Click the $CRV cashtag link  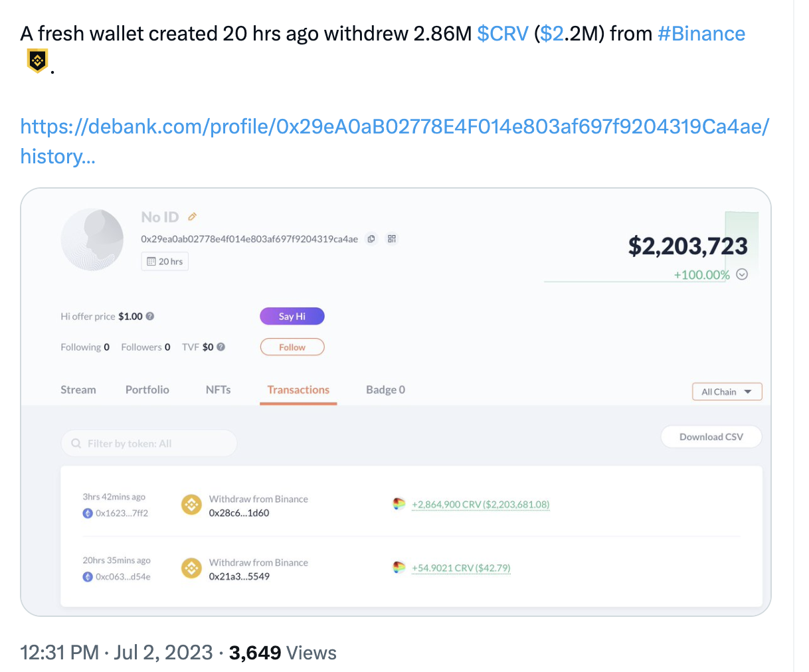503,34
